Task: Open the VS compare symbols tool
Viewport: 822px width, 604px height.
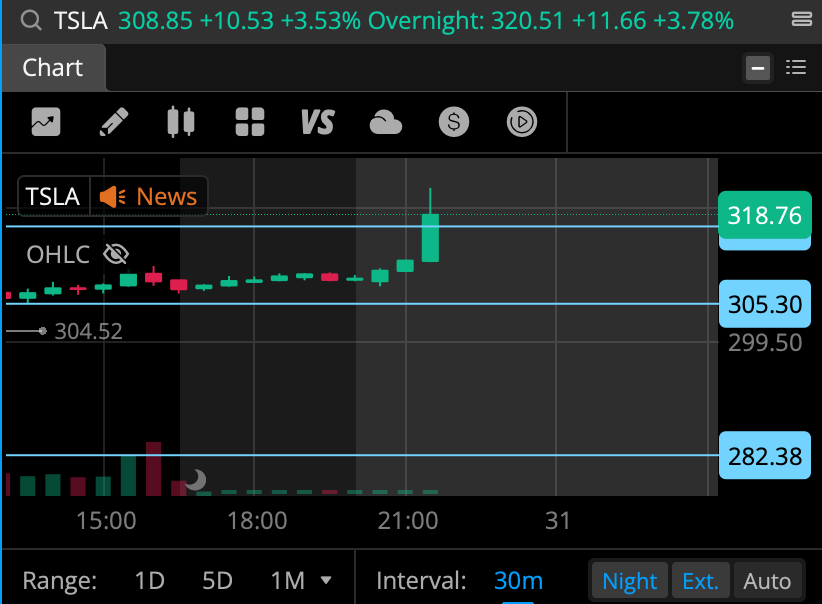Action: pyautogui.click(x=318, y=122)
